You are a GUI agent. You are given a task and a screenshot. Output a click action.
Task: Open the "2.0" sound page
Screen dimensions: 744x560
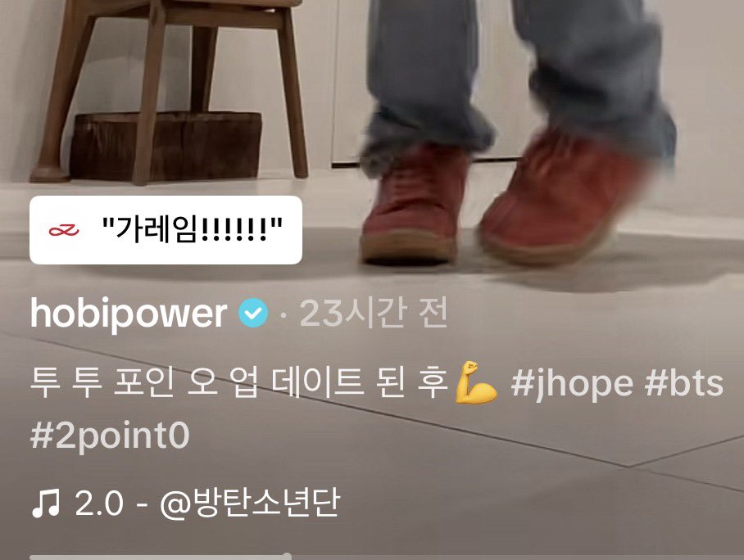click(99, 504)
